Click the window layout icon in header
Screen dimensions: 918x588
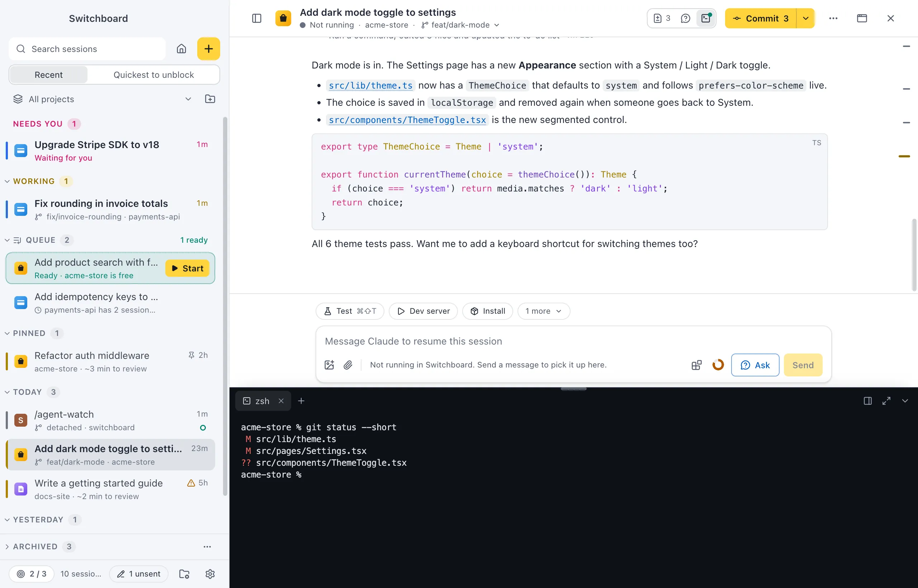tap(862, 18)
